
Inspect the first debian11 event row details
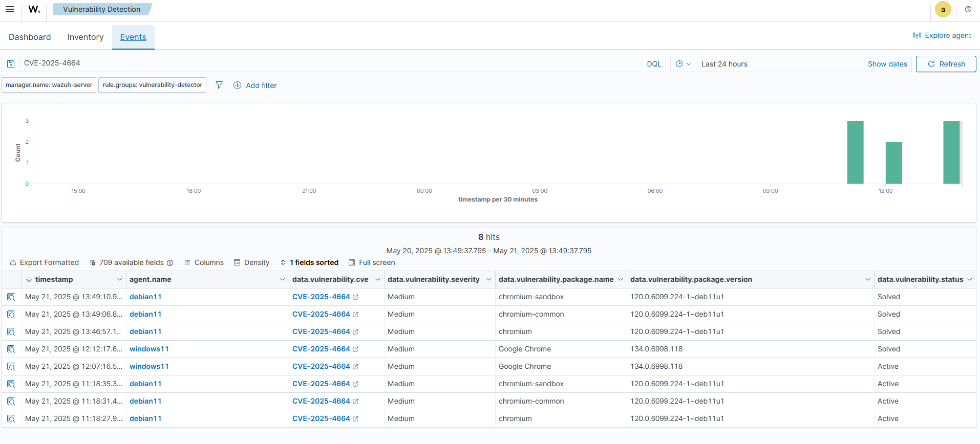(11, 297)
